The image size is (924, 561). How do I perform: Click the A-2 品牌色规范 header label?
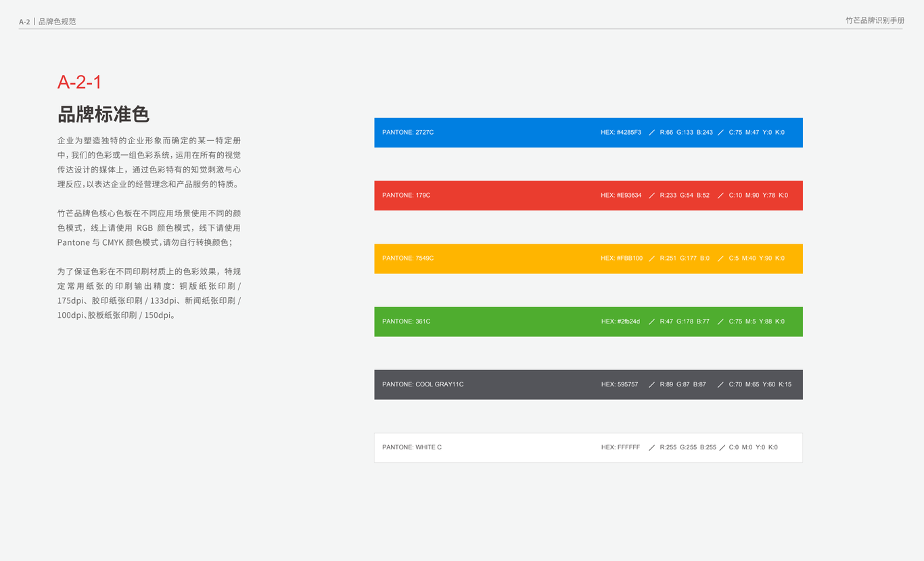[x=47, y=22]
